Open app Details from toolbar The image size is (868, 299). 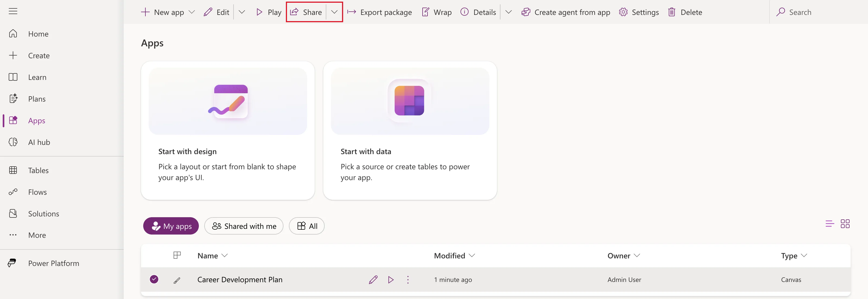(x=478, y=12)
